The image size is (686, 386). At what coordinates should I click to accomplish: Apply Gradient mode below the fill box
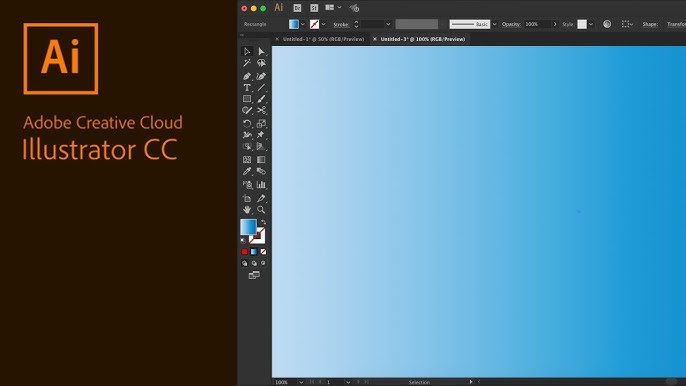[254, 252]
